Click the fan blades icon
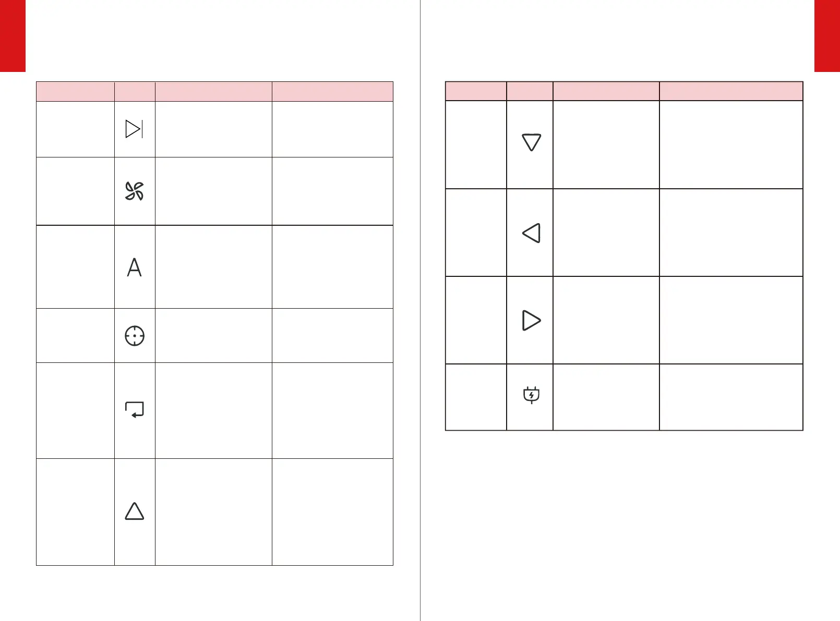Viewport: 840px width, 621px height. pyautogui.click(x=134, y=191)
